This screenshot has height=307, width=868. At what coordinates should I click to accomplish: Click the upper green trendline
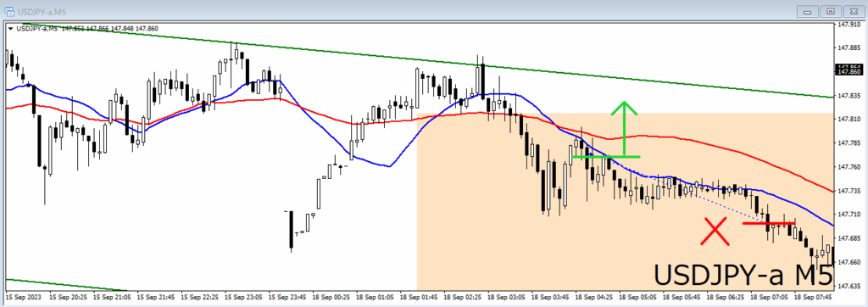[x=420, y=60]
